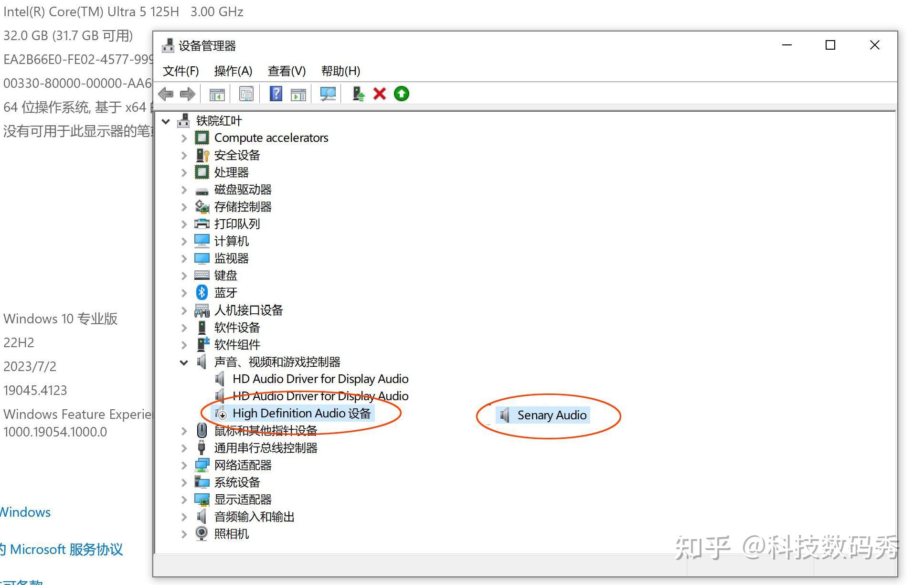Click the back navigation arrow icon
Viewport: 924px width, 585px height.
(166, 94)
